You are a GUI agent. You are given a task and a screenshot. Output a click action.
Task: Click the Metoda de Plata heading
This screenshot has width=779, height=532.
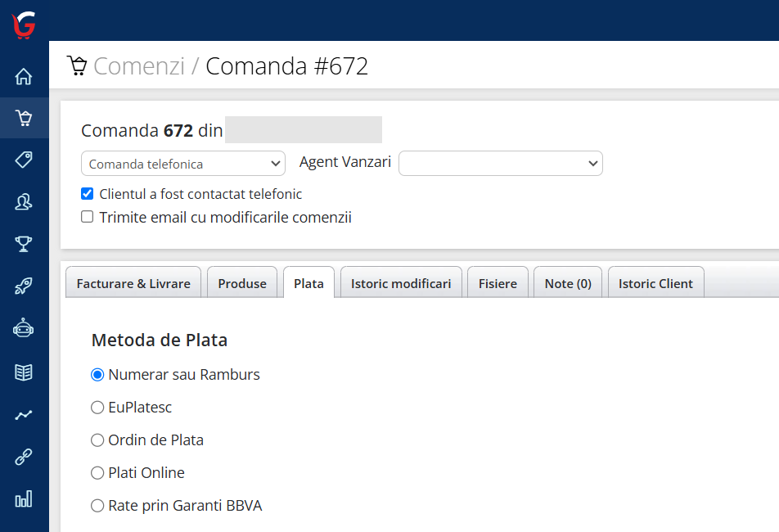click(x=160, y=340)
